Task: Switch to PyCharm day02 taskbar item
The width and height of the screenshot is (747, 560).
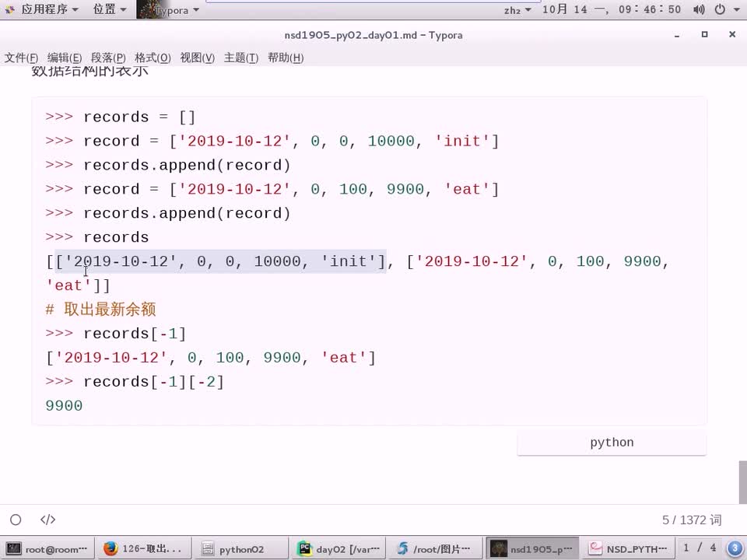Action: click(338, 549)
